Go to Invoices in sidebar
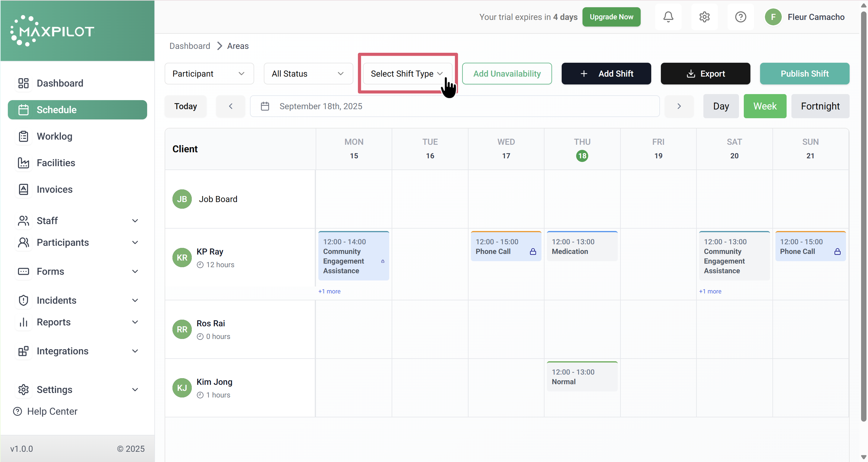 pyautogui.click(x=54, y=189)
